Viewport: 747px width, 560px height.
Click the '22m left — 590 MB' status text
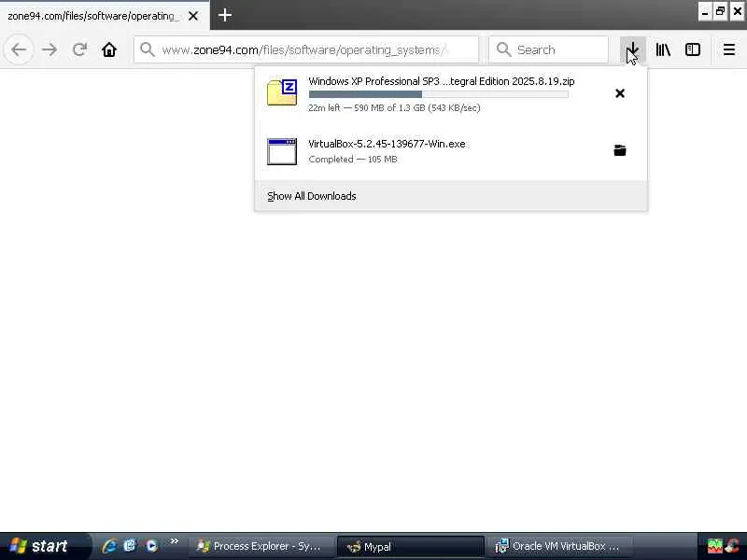pyautogui.click(x=394, y=107)
